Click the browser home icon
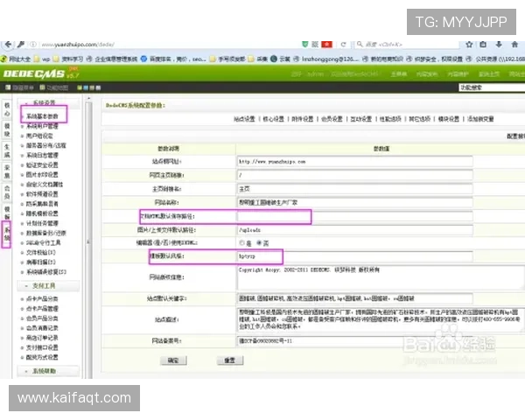The image size is (525, 420). tap(514, 45)
